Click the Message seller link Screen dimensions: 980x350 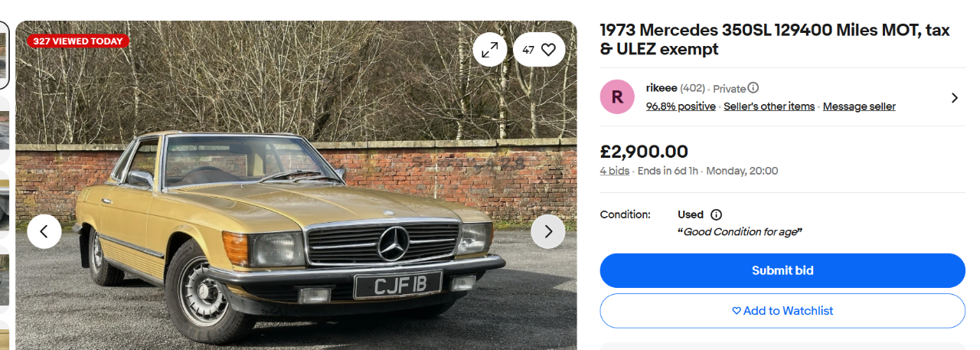click(859, 106)
